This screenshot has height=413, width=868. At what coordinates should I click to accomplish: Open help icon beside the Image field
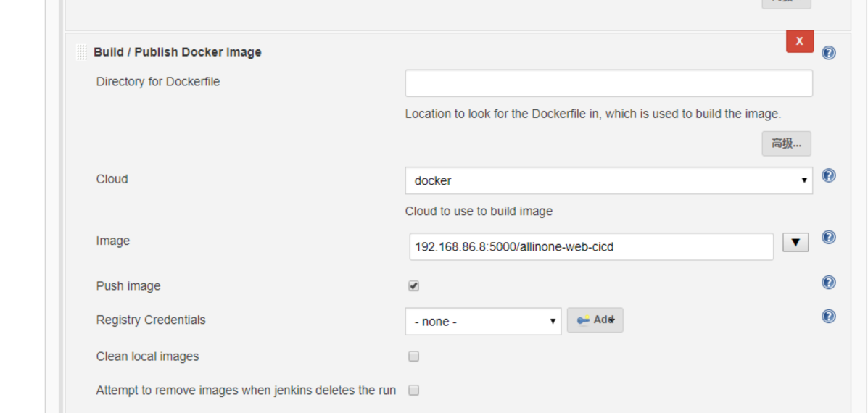(x=829, y=237)
